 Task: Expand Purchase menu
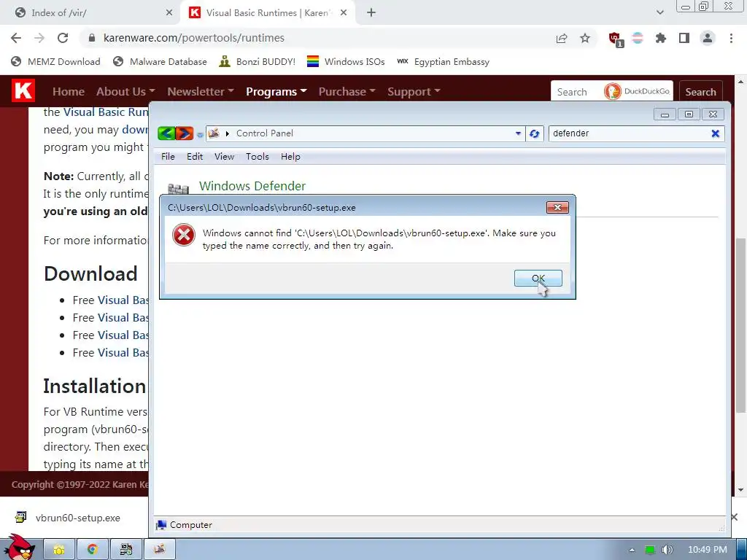click(x=347, y=91)
